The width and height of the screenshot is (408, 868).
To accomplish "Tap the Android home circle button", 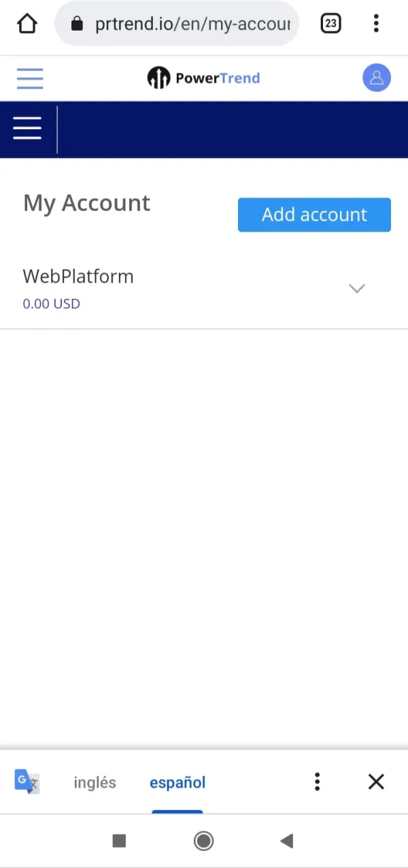I will click(x=203, y=841).
